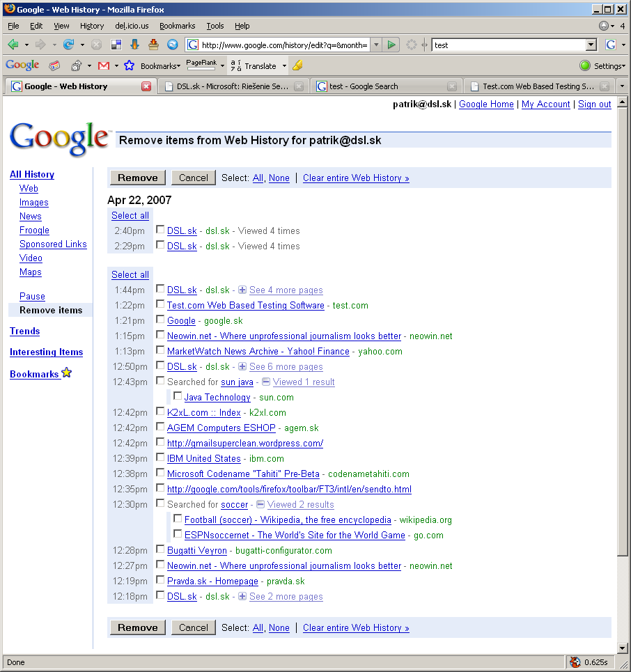Check the 2:40pm DSL.sk entry checkbox

(160, 230)
